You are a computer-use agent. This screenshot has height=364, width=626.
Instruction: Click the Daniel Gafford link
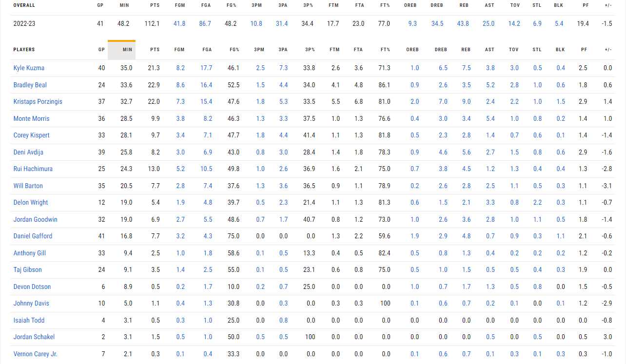pos(33,236)
